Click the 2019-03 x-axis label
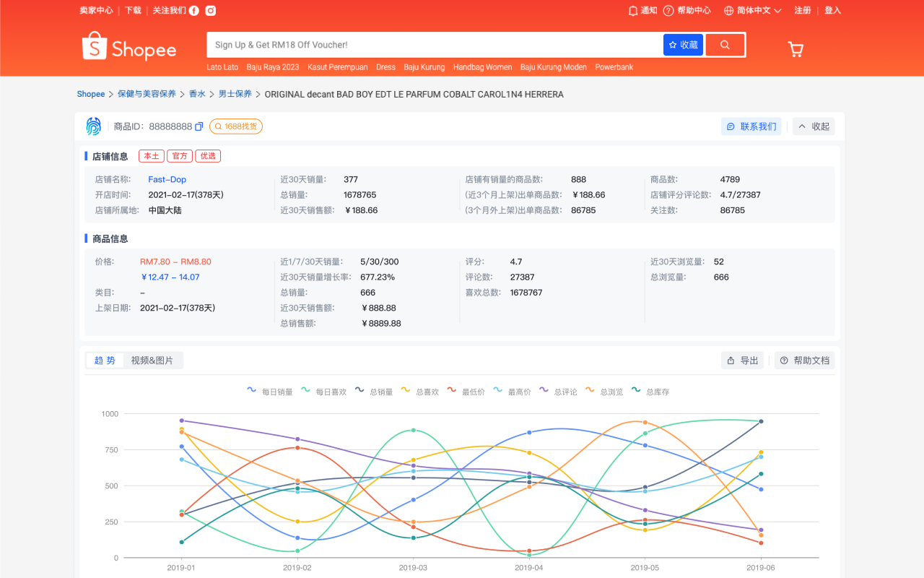 413,568
